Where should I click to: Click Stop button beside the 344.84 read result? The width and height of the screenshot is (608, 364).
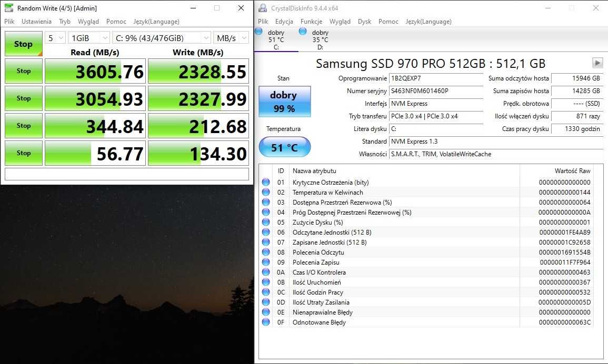pos(23,126)
